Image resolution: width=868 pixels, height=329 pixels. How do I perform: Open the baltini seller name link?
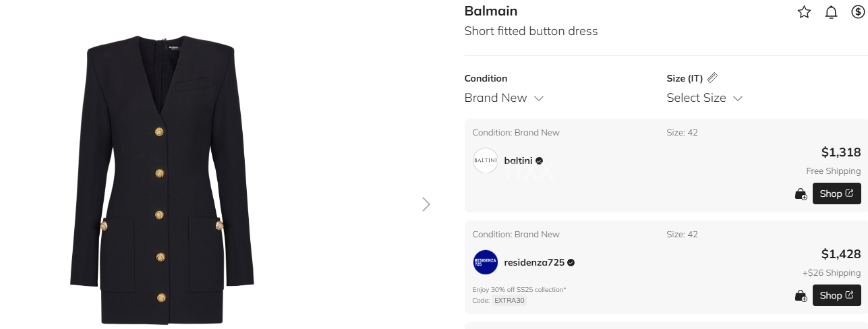[518, 160]
